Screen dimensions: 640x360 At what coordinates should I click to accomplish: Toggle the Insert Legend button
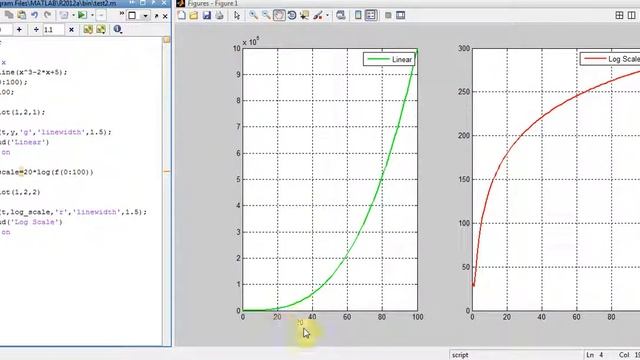371,16
